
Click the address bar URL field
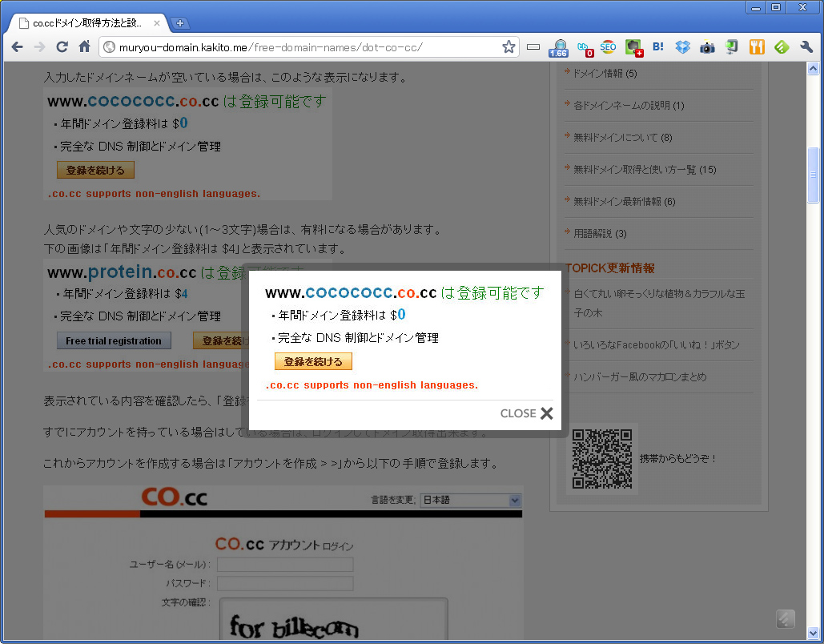304,47
